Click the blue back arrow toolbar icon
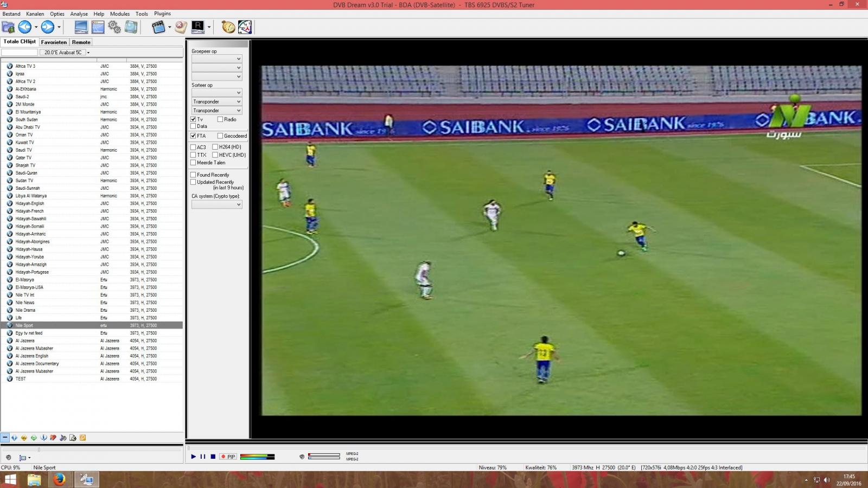The width and height of the screenshot is (868, 488). [24, 27]
